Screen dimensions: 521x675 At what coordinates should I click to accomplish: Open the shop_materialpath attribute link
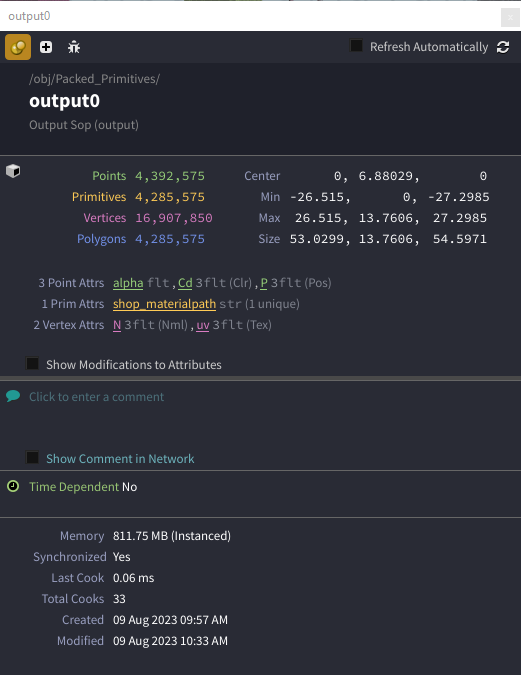click(x=164, y=304)
